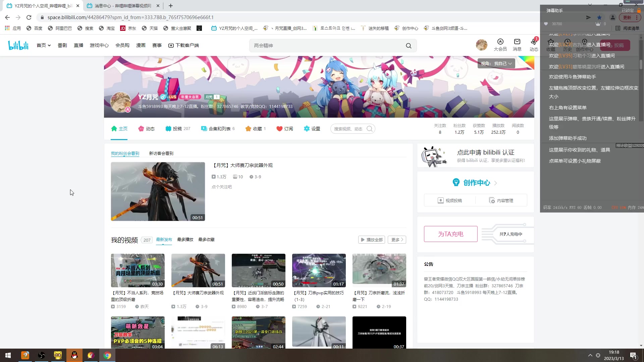
Task: Open Chrome from the taskbar
Action: click(107, 355)
